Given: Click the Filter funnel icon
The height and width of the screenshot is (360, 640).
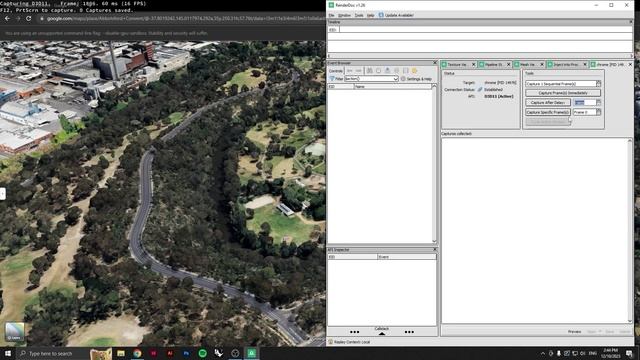Looking at the screenshot, I should click(x=332, y=79).
